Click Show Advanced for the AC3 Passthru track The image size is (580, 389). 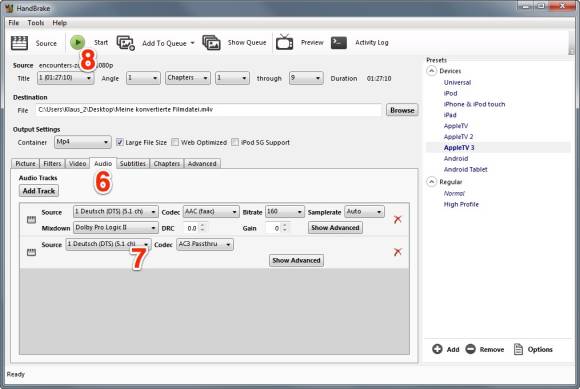[x=296, y=260]
